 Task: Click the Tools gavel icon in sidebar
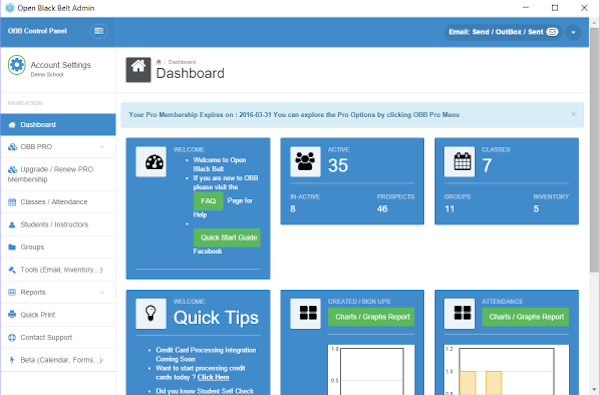12,270
